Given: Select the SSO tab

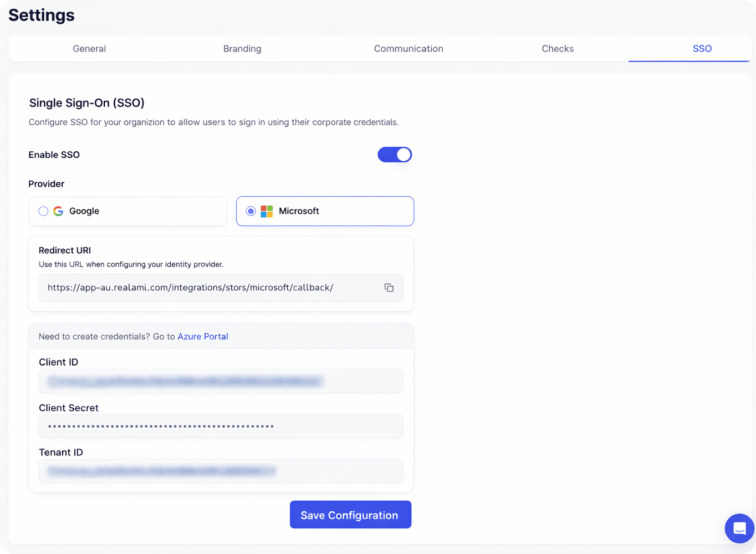Looking at the screenshot, I should [702, 49].
